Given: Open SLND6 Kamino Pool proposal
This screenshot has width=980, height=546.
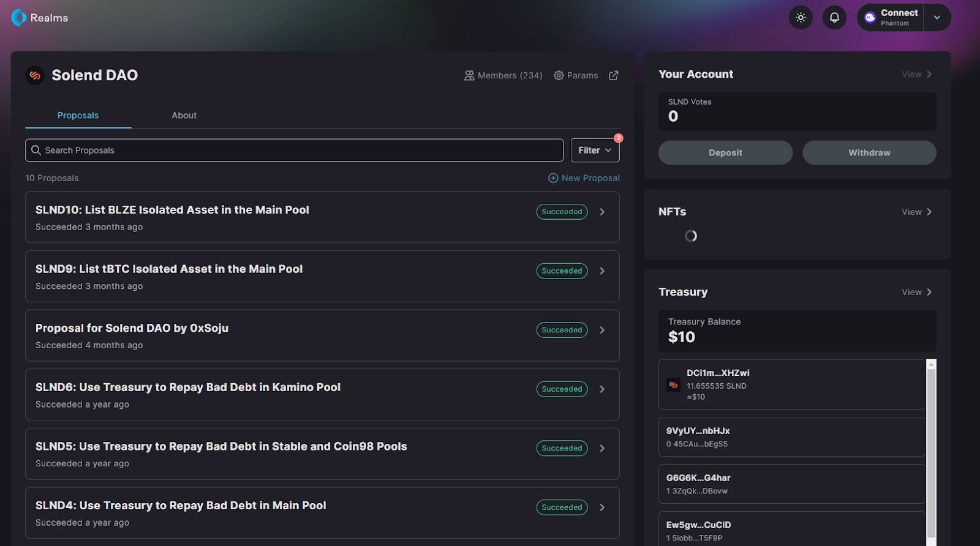Looking at the screenshot, I should tap(322, 394).
